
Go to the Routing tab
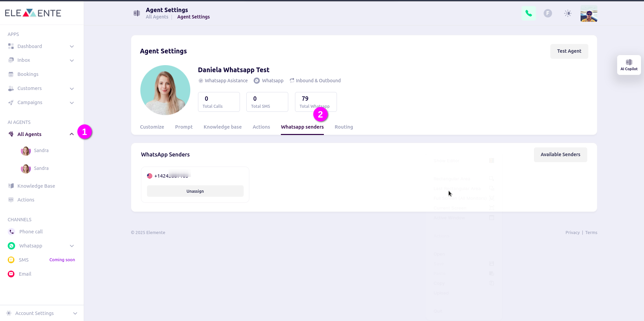coord(344,127)
